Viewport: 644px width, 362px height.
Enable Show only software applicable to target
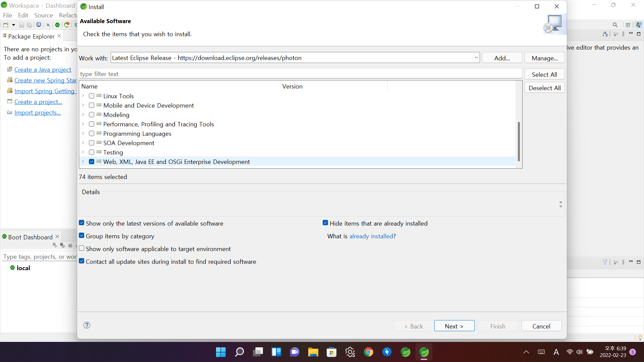click(82, 248)
